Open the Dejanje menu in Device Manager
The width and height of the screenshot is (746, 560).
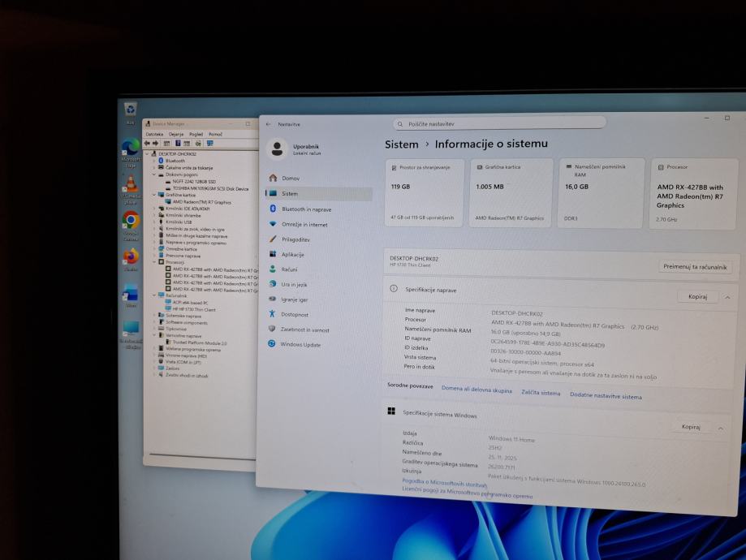(x=176, y=134)
